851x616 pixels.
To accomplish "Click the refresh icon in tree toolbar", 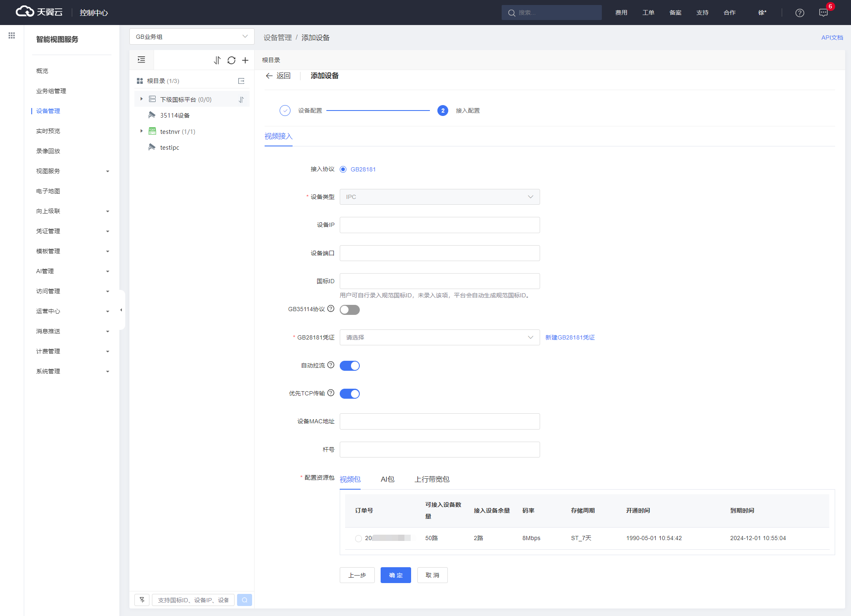I will 231,60.
